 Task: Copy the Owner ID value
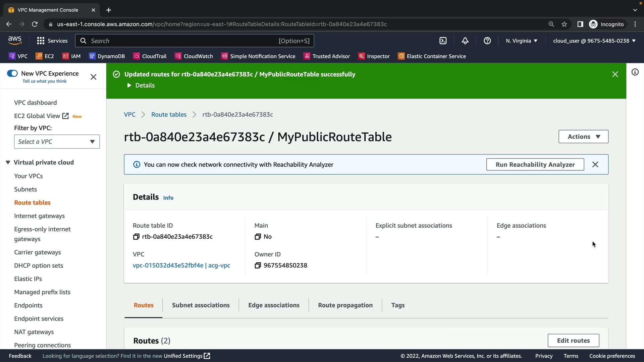pos(258,265)
